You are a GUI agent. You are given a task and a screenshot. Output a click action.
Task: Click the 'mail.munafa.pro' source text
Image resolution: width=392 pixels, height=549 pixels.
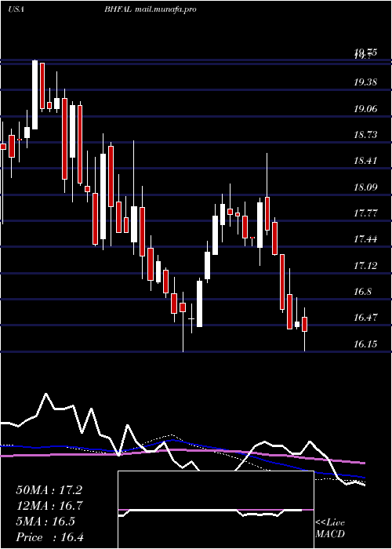click(165, 9)
